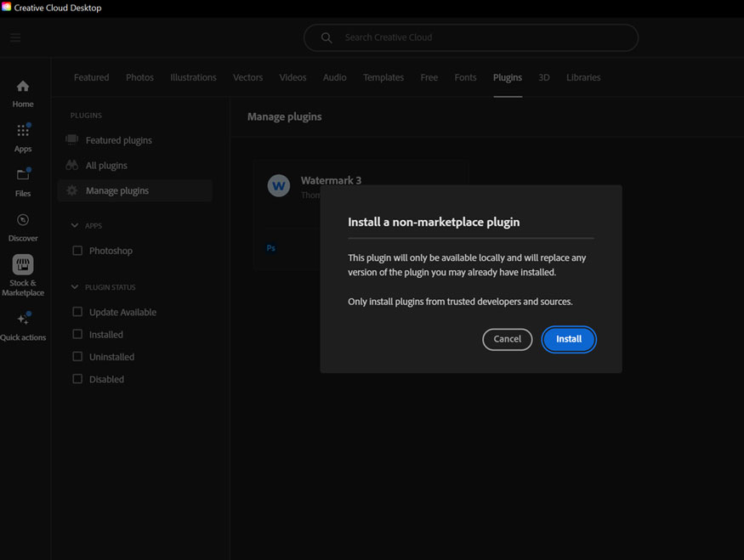Check the Photoshop filter checkbox

pyautogui.click(x=78, y=250)
